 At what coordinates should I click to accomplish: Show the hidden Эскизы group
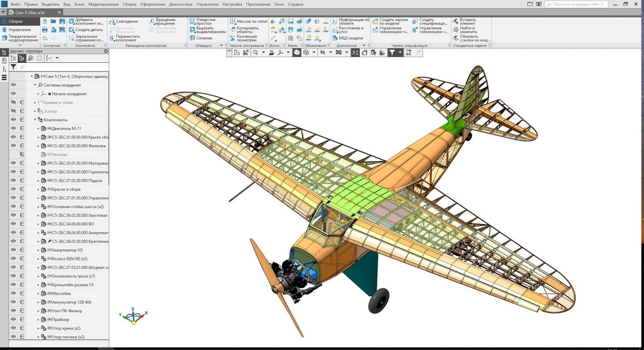tap(13, 111)
